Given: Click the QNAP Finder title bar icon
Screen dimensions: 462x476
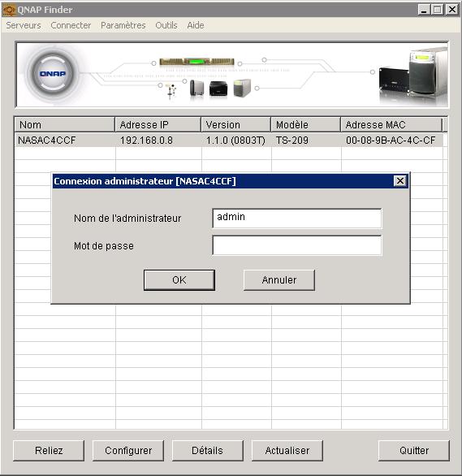Looking at the screenshot, I should [9, 10].
